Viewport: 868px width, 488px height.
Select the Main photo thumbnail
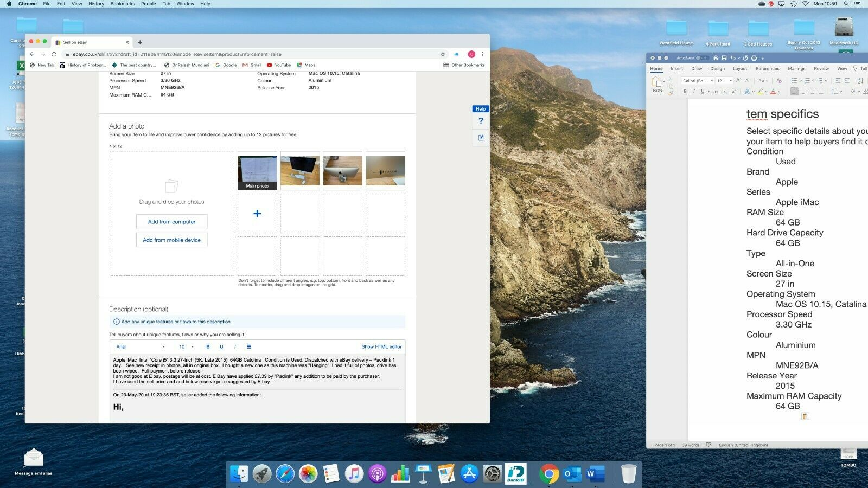257,171
